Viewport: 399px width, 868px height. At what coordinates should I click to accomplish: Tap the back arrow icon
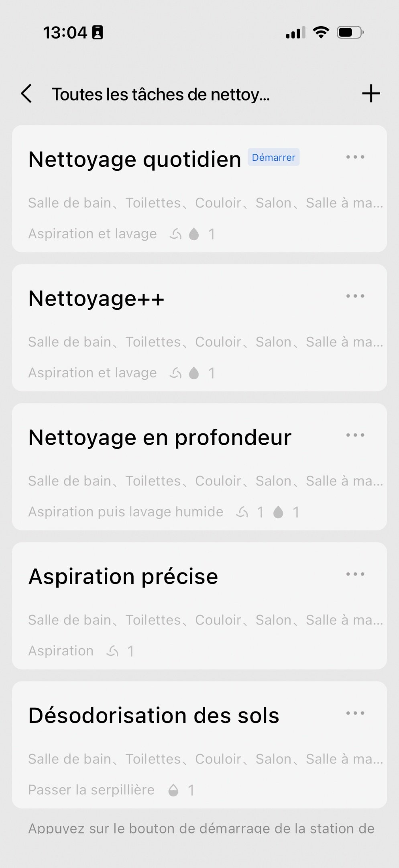[26, 94]
